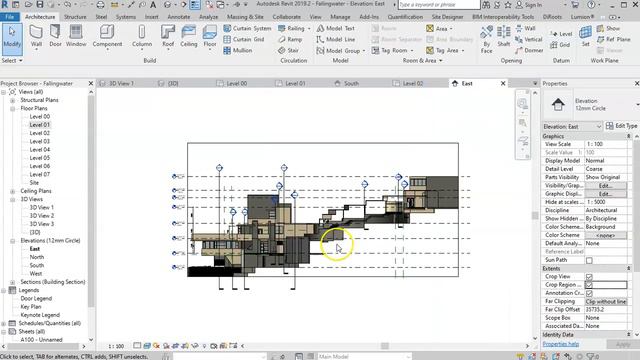Toggle the Crop View checkbox
Viewport: 640px width, 360px height.
point(589,277)
